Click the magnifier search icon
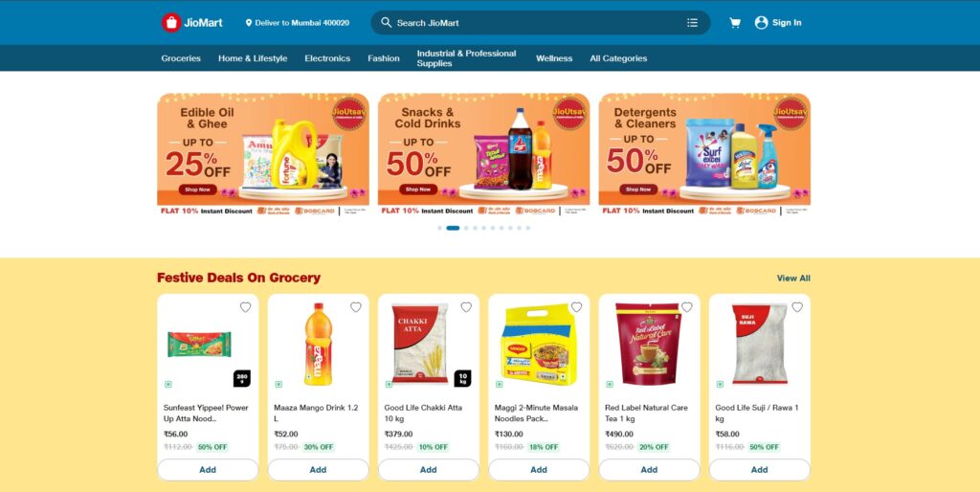 [387, 23]
